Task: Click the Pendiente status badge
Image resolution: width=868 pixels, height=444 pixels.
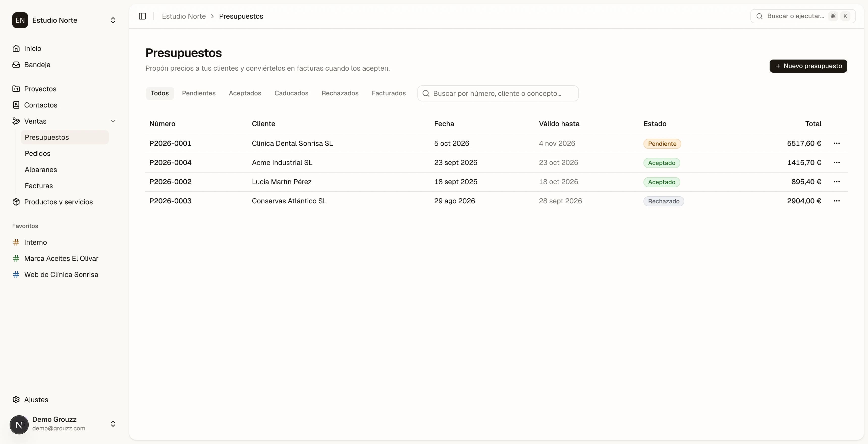Action: [x=662, y=144]
